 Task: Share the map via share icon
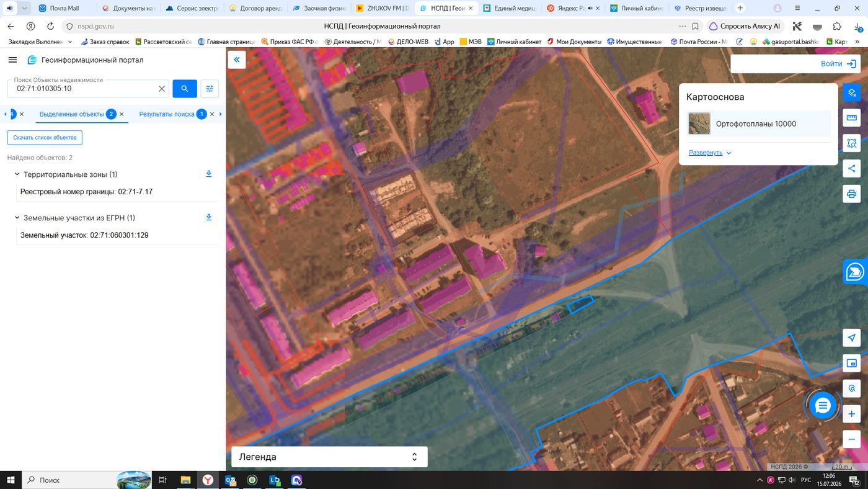click(852, 168)
